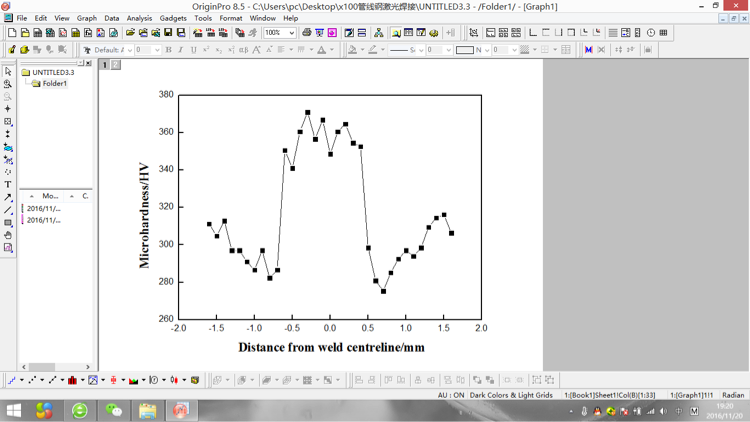Click the Add Bottom-X Left-Y layer icon

click(x=532, y=33)
